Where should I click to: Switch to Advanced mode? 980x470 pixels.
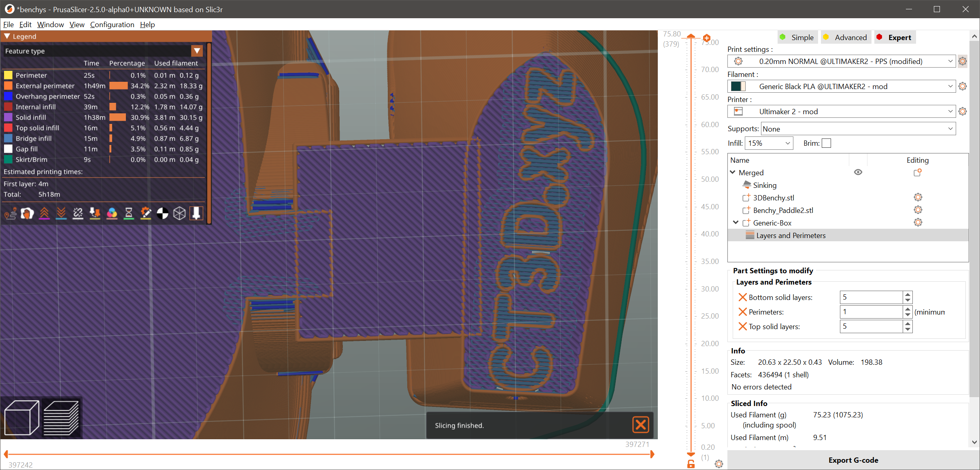pos(845,37)
